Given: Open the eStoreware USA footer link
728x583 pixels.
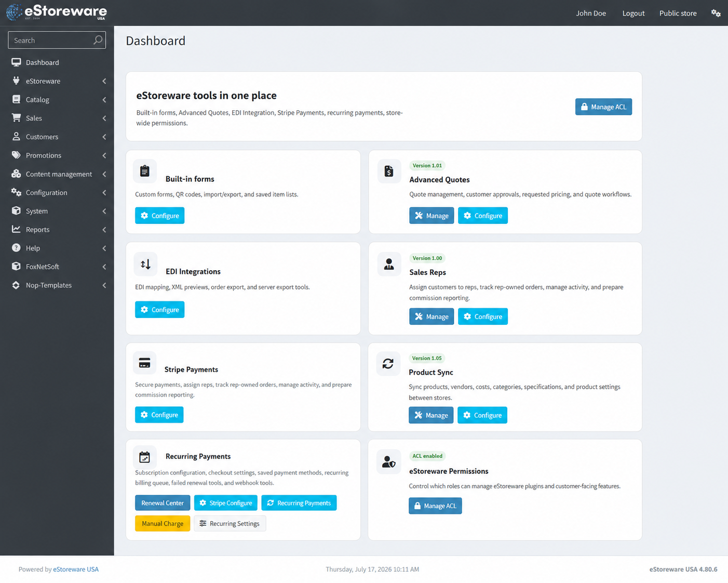Looking at the screenshot, I should 76,569.
